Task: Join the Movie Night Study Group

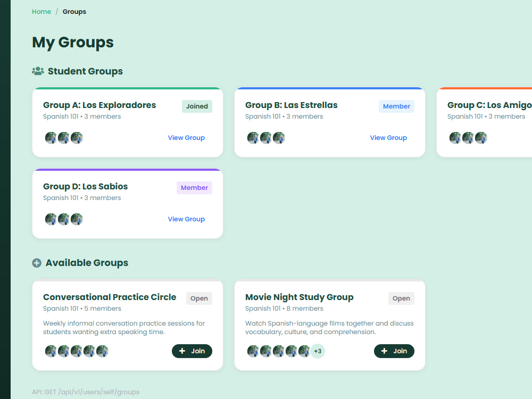Action: (x=394, y=351)
